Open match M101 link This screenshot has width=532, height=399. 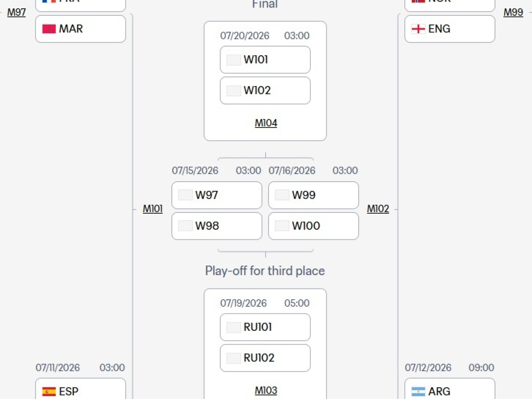coord(153,209)
